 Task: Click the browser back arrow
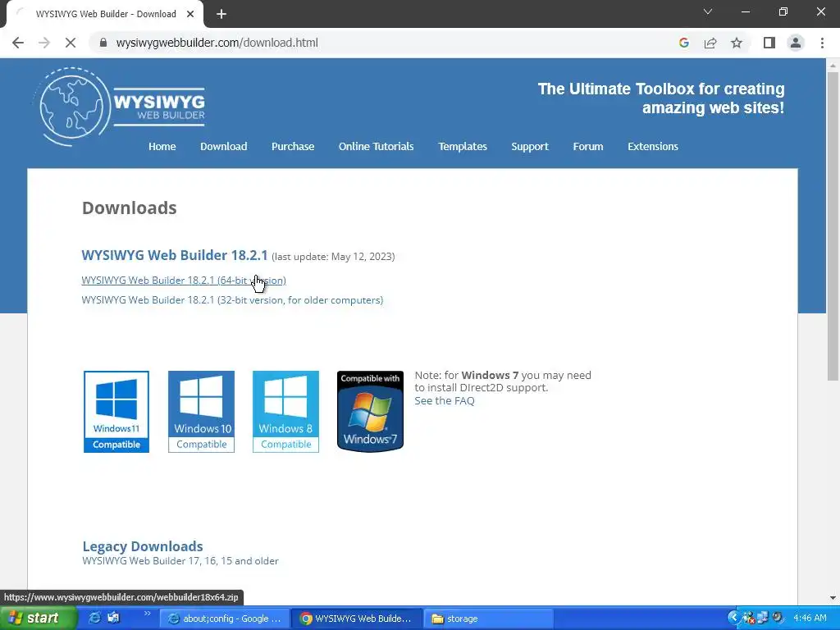point(18,43)
